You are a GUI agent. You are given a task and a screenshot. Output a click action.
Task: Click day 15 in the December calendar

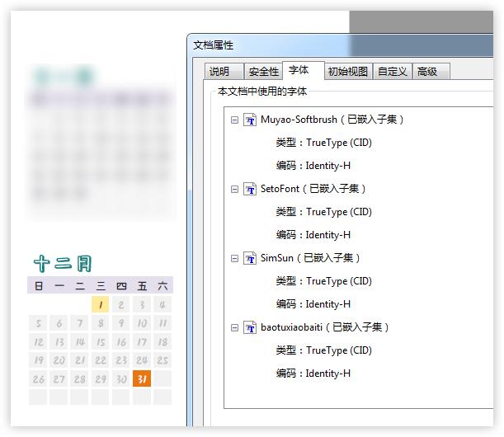coord(101,342)
